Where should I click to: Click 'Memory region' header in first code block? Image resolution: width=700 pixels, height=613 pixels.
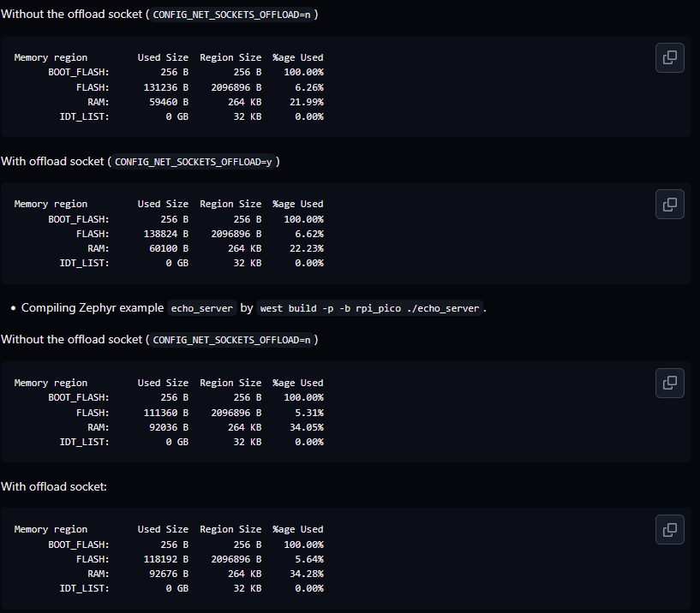click(51, 57)
